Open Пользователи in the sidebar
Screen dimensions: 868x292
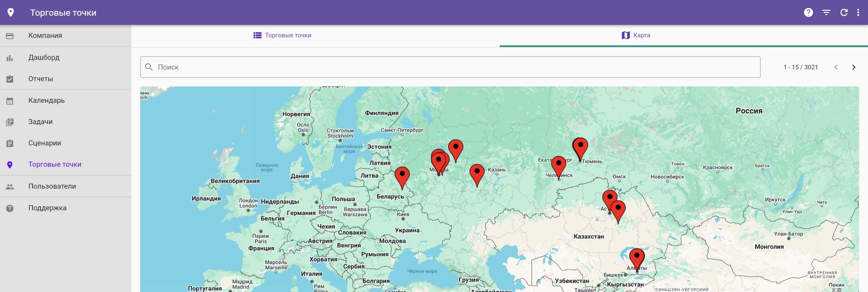pos(65,187)
